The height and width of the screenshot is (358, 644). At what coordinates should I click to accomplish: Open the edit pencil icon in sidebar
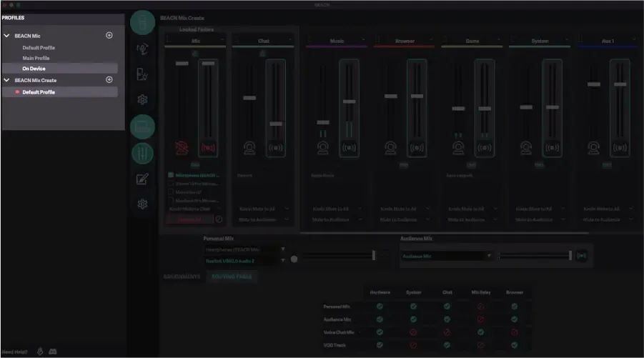pyautogui.click(x=142, y=179)
